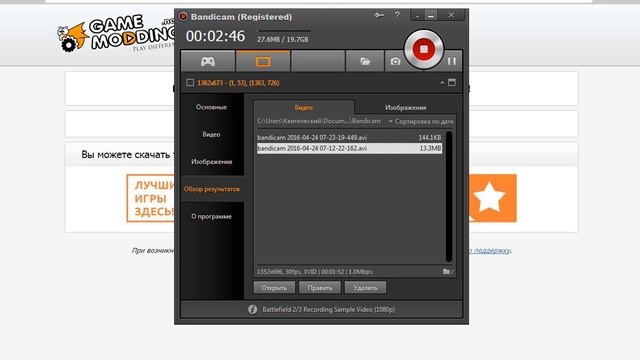Open the поддержку link on the webpage
This screenshot has width=640, height=360.
click(x=492, y=250)
